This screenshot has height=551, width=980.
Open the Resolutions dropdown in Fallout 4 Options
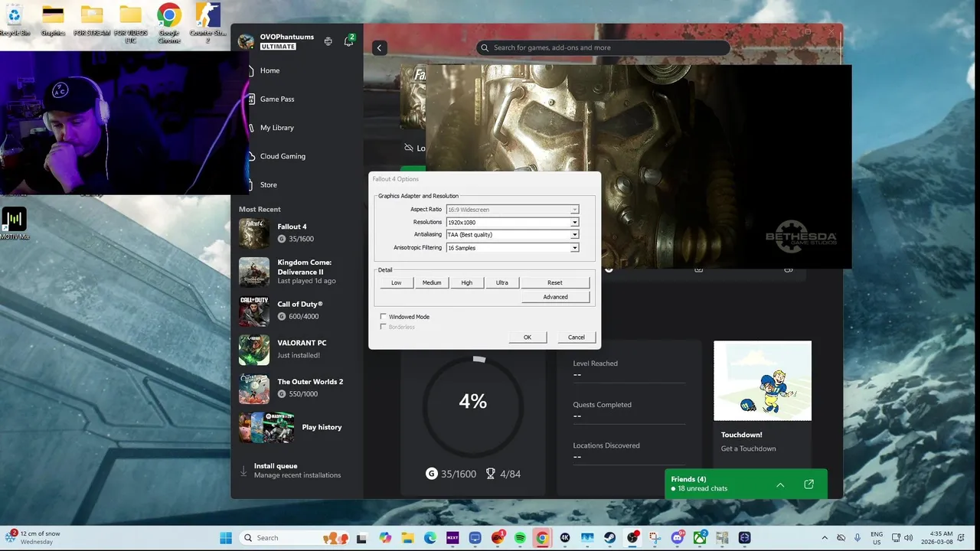[x=512, y=222]
